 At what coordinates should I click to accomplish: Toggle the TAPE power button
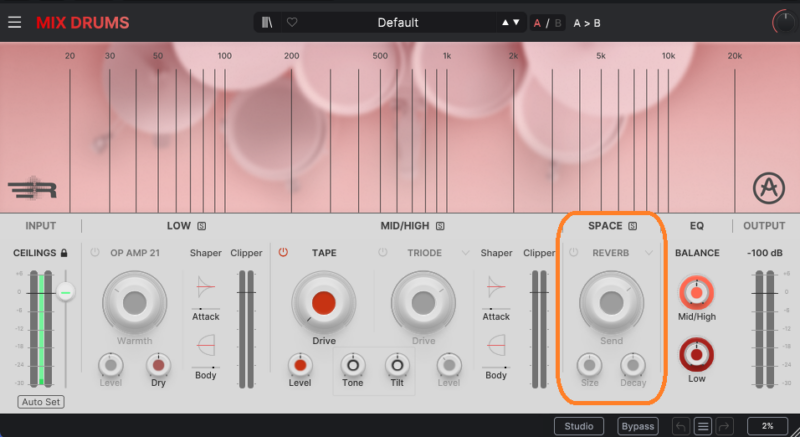(283, 253)
